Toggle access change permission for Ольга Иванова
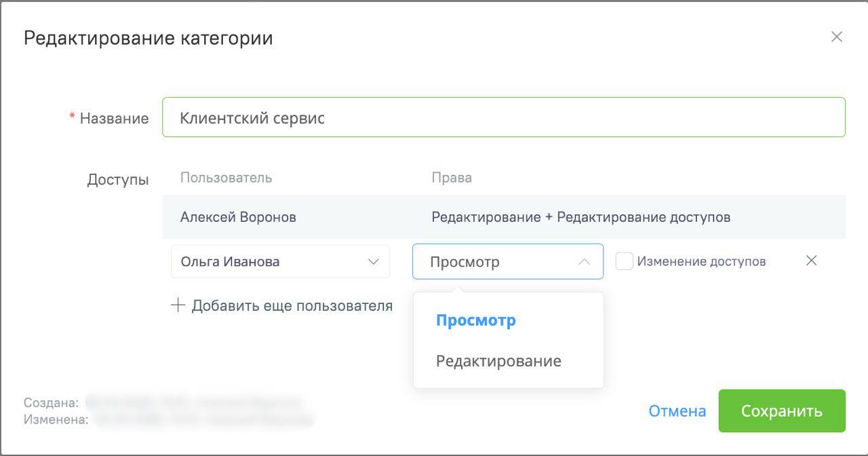This screenshot has height=456, width=868. pyautogui.click(x=624, y=261)
